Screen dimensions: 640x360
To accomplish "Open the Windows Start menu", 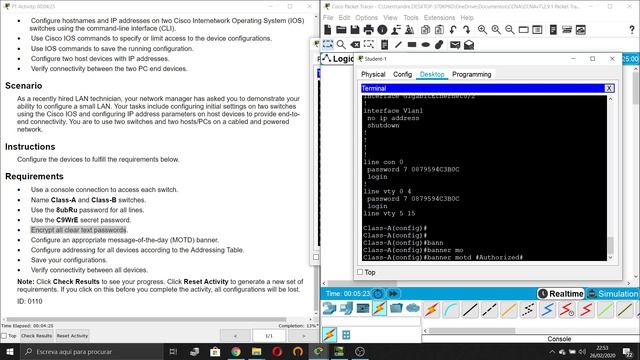I will [x=9, y=351].
